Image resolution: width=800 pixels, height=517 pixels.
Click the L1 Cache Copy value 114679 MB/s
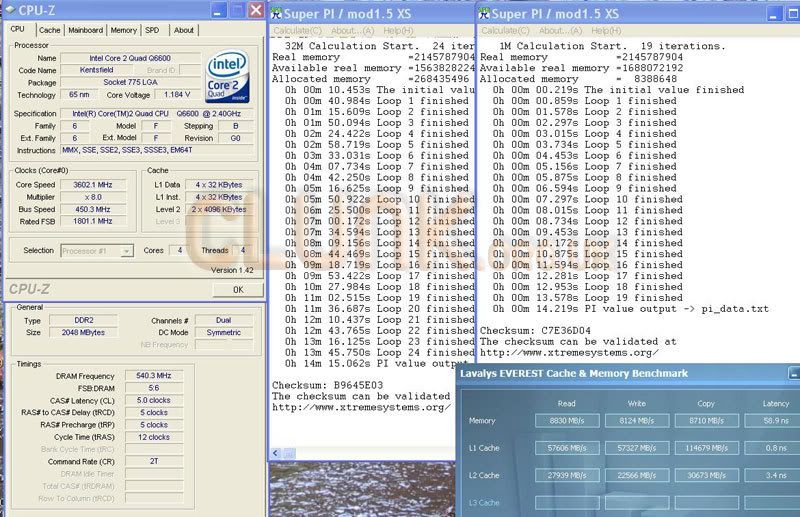(707, 448)
